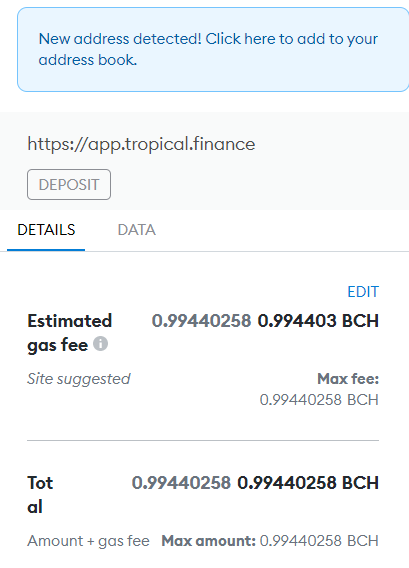This screenshot has width=409, height=568.
Task: Click the Max fee label
Action: click(348, 379)
